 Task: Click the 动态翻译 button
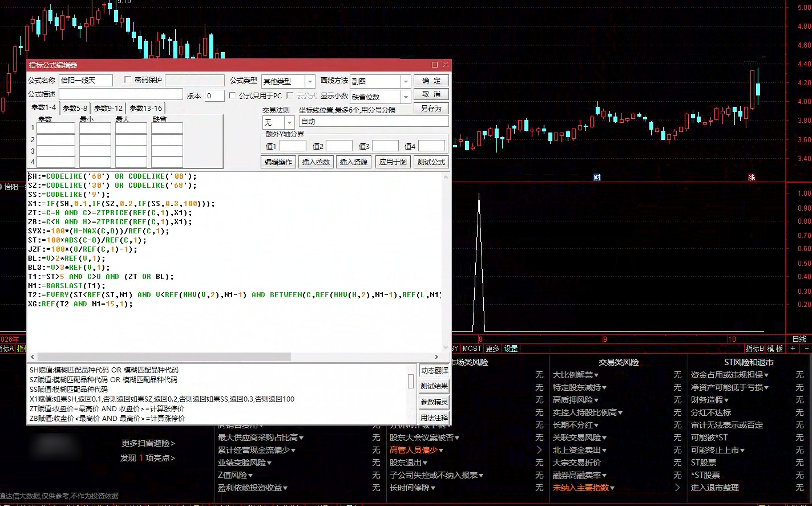coord(434,371)
